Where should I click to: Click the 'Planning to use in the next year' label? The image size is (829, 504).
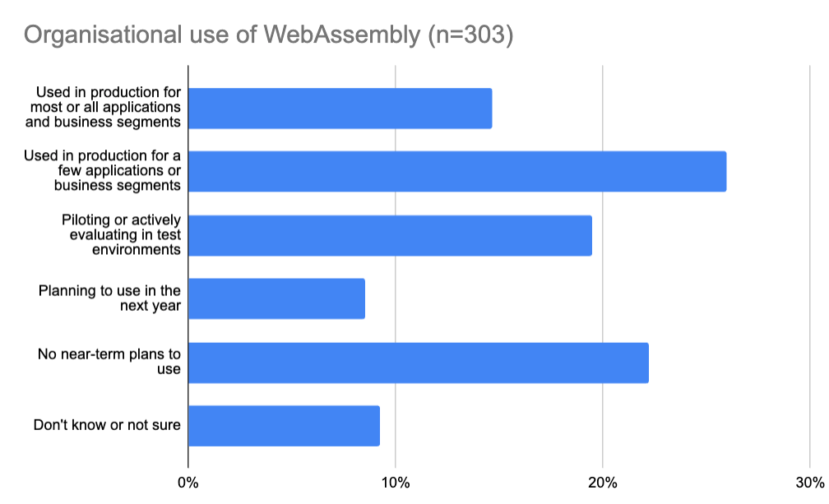coord(109,298)
